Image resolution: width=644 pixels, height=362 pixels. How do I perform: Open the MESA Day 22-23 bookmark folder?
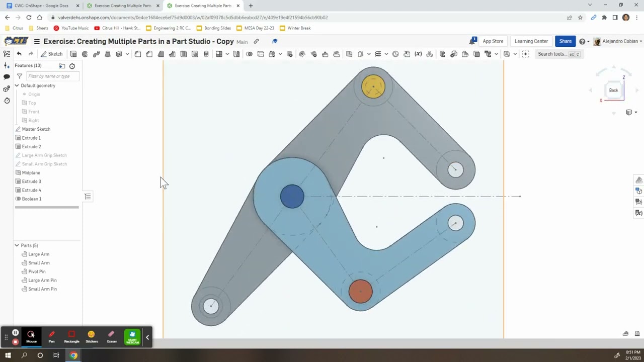[x=256, y=28]
